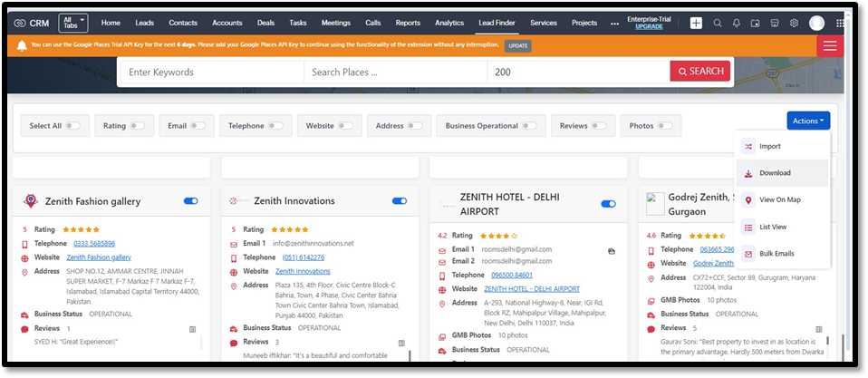Turn off Zenith Innovations card toggle
The width and height of the screenshot is (868, 378).
point(399,201)
